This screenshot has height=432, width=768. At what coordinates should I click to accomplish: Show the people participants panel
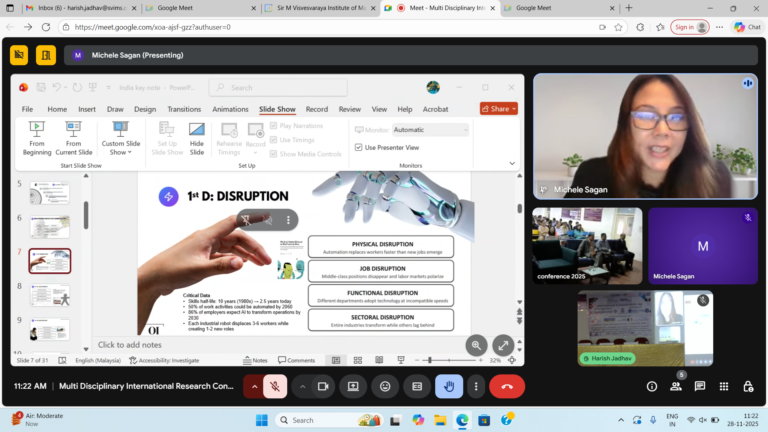point(676,386)
